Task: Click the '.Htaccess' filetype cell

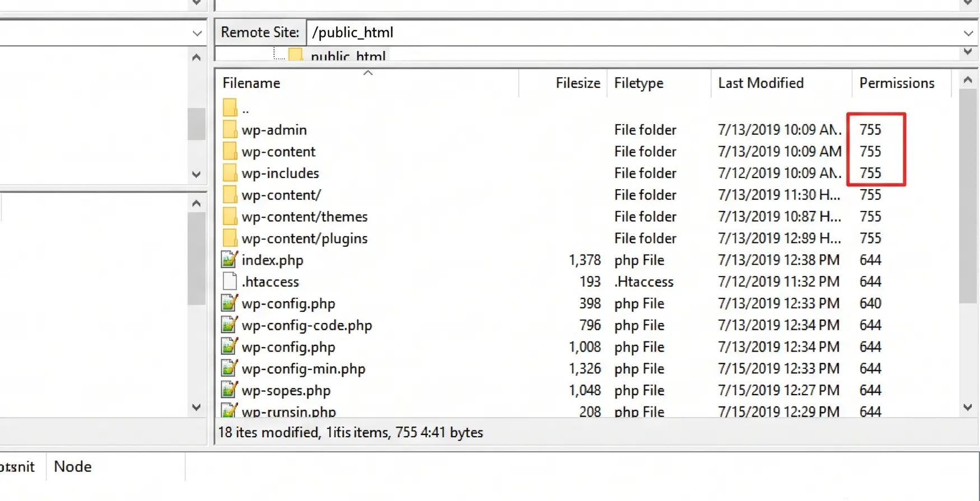Action: 644,282
